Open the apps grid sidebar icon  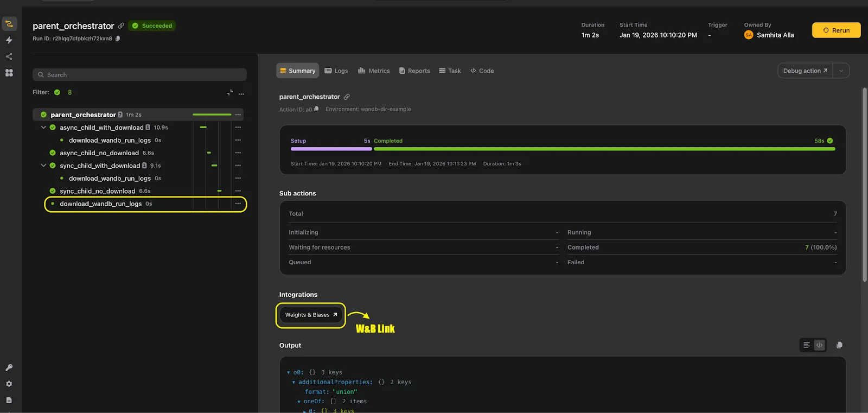point(9,73)
